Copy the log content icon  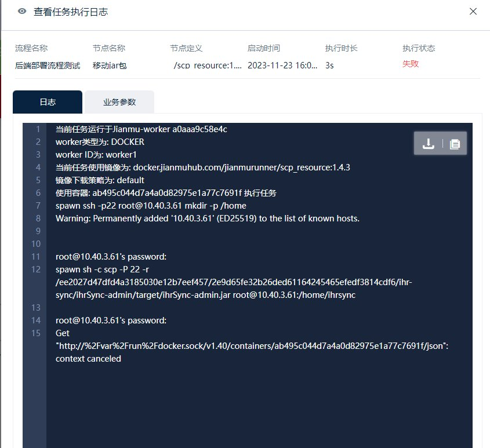455,144
